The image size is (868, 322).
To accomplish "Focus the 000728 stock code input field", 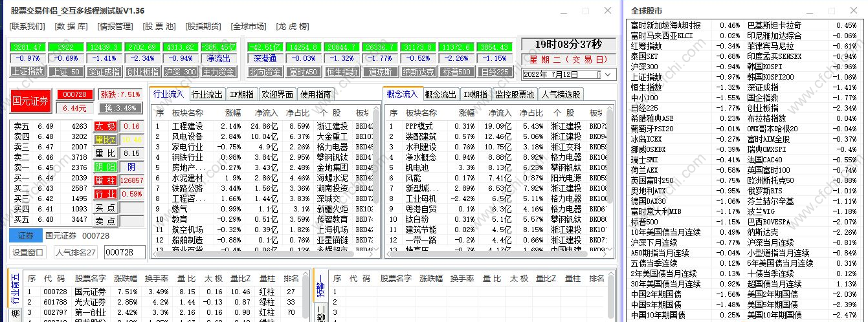I will tap(124, 252).
